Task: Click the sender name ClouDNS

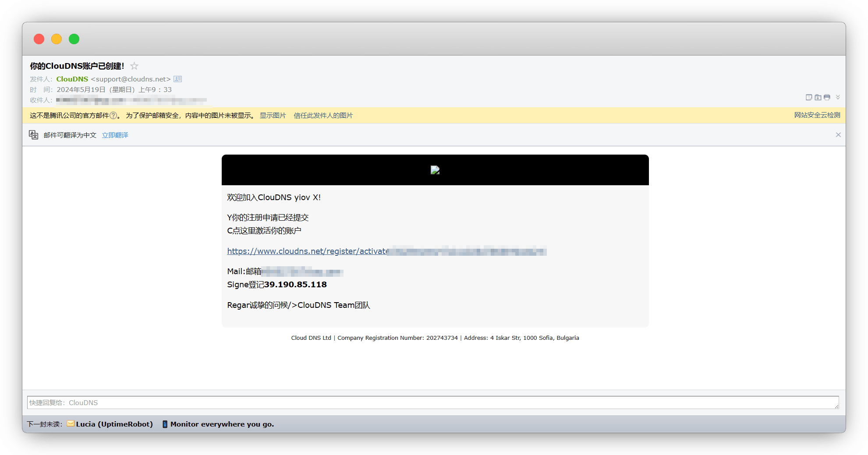Action: (72, 79)
